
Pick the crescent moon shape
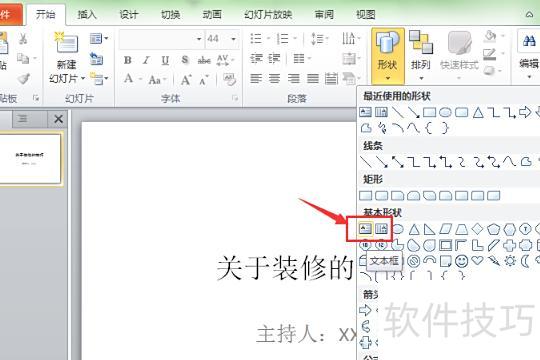pos(525,261)
